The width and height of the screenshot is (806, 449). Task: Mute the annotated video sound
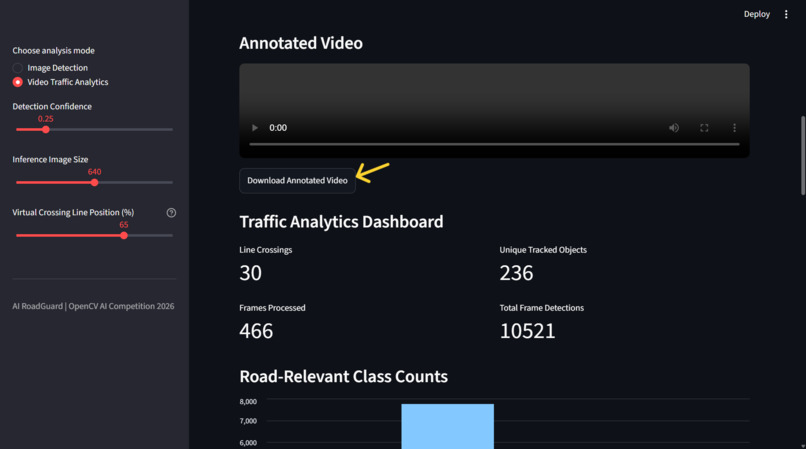673,128
